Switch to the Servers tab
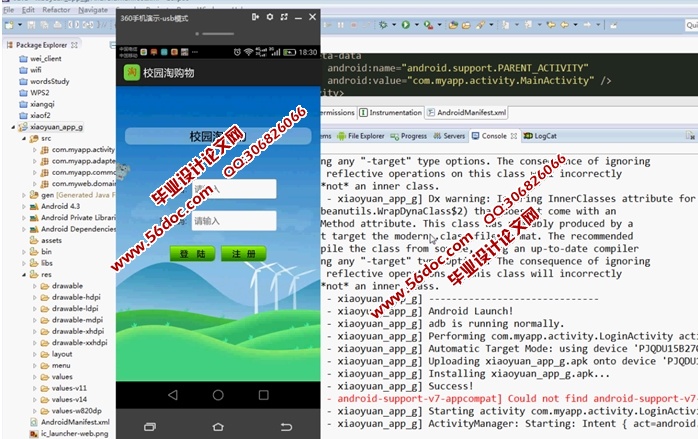Screen dimensions: 698x439 pos(449,136)
